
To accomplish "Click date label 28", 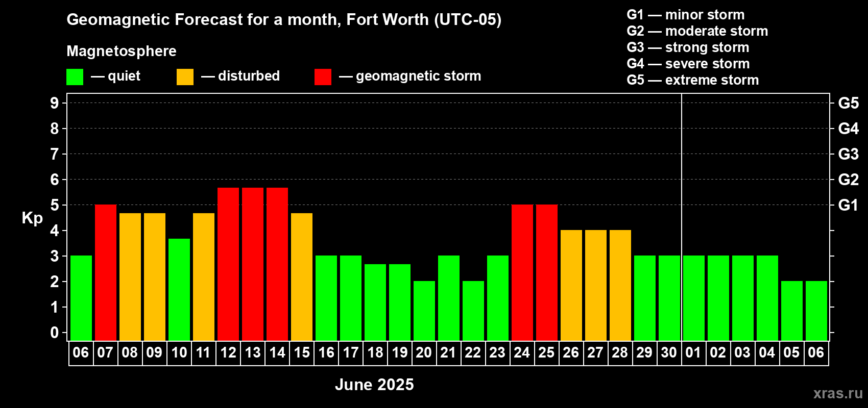I will tap(620, 352).
